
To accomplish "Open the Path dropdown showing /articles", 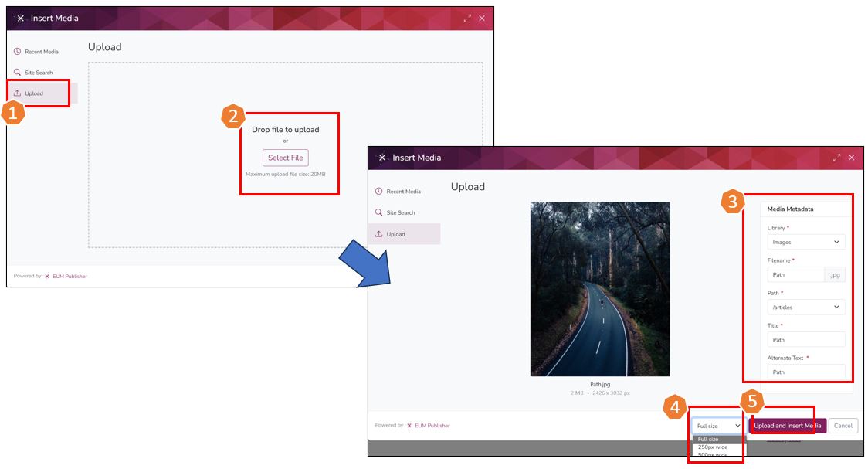I will point(806,307).
